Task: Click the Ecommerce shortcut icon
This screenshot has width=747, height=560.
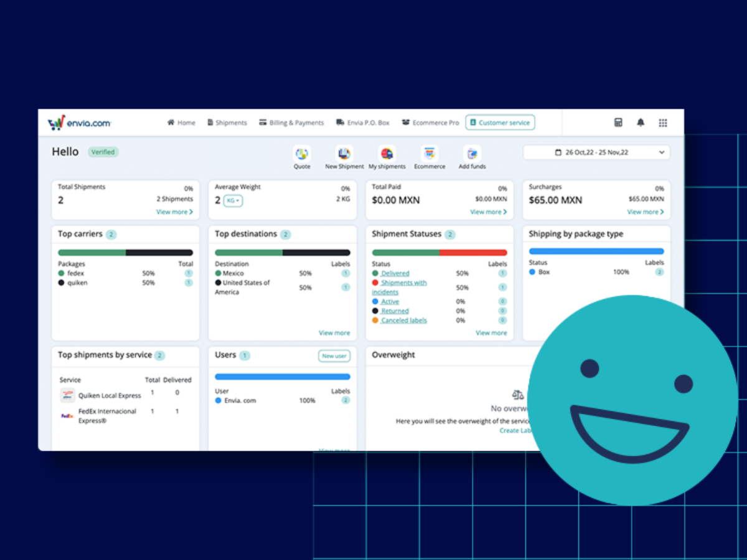Action: point(430,154)
